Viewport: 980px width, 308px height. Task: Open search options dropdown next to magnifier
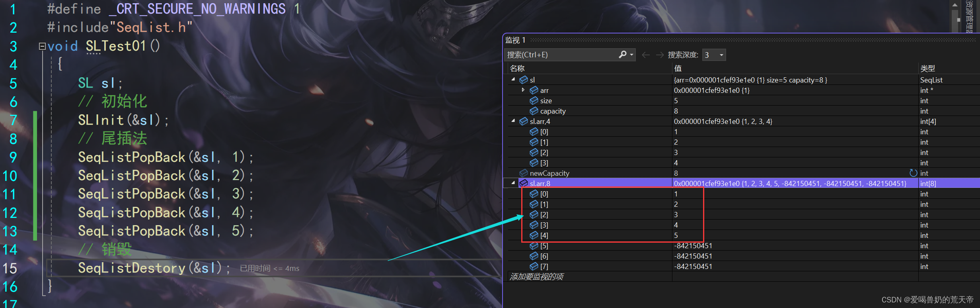(x=632, y=55)
